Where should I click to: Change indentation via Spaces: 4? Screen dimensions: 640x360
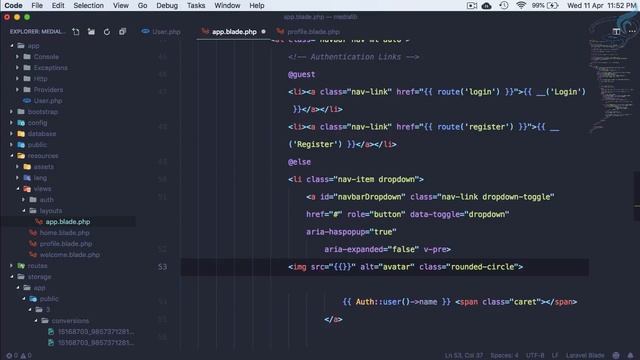pyautogui.click(x=504, y=356)
